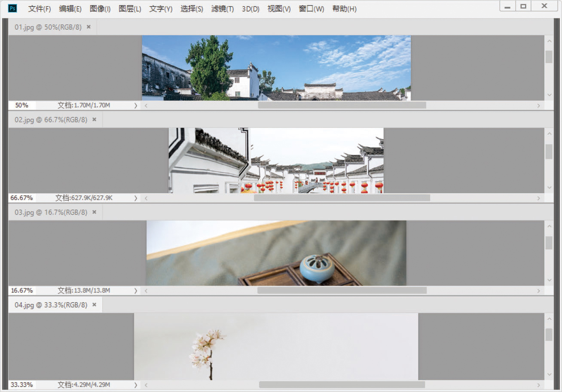Image resolution: width=562 pixels, height=392 pixels.
Task: Open the 帮助(H) menu
Action: (344, 9)
